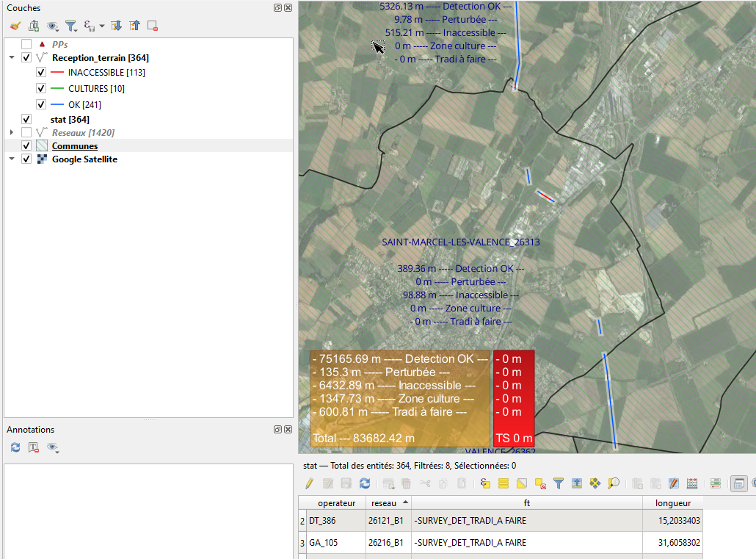
Task: Reload the attribute table
Action: [x=365, y=483]
